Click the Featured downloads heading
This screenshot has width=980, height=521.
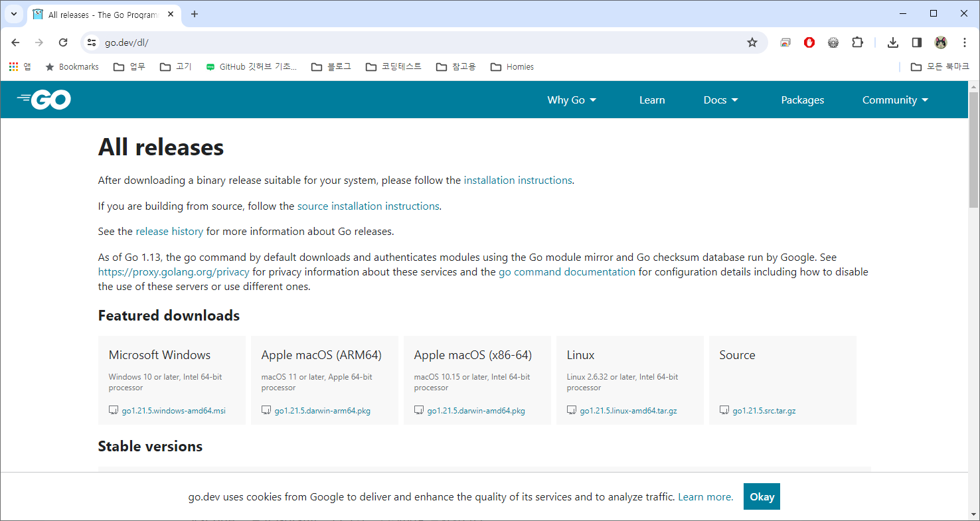click(169, 315)
